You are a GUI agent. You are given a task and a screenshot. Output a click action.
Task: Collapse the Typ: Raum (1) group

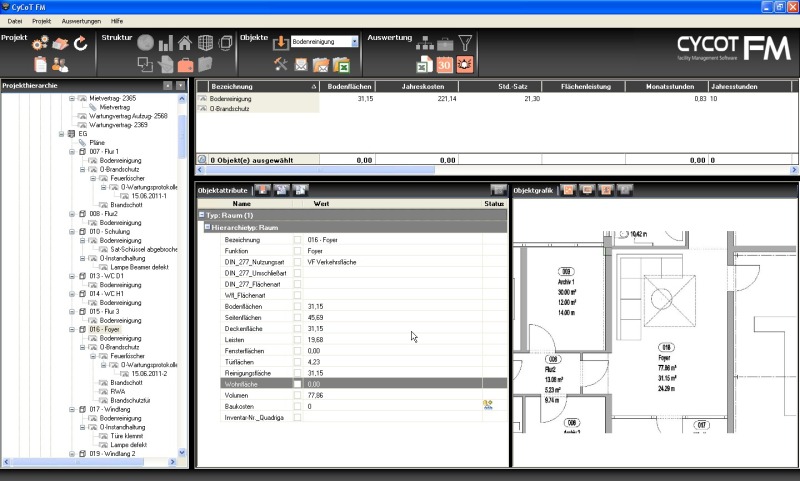(x=201, y=215)
